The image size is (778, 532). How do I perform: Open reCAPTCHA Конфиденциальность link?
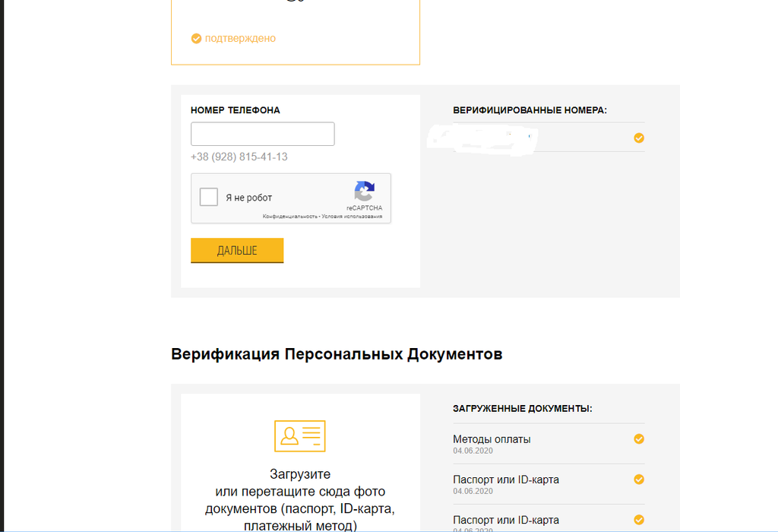click(x=289, y=217)
